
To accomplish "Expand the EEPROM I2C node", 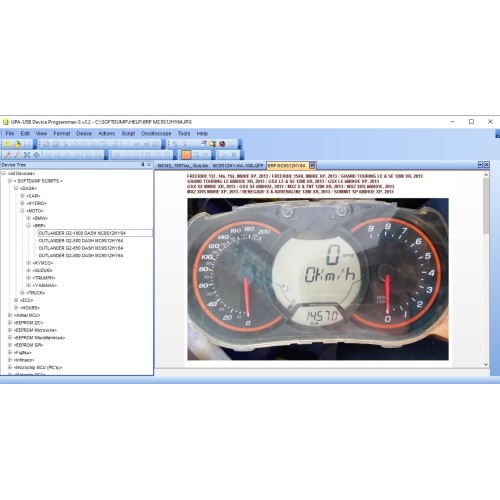I will coord(10,323).
